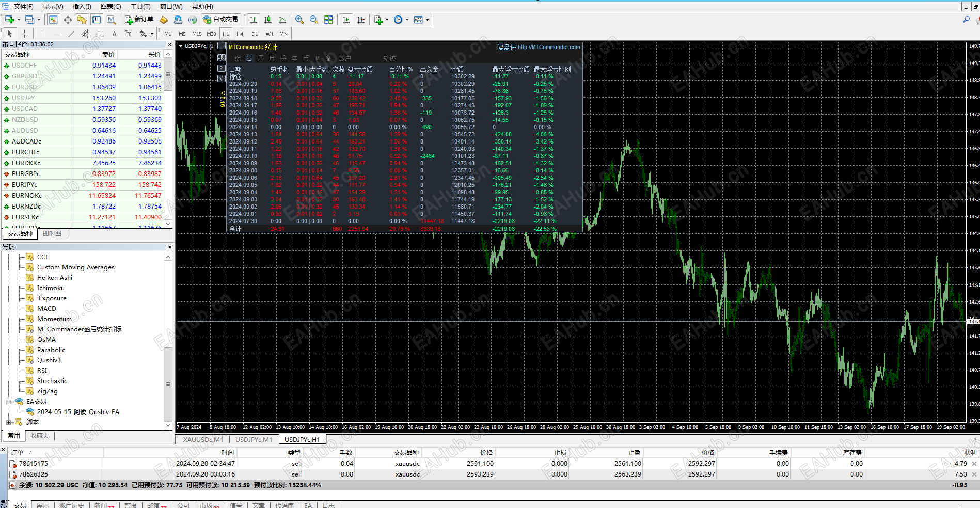Open the 图表(C) menu

(110, 6)
